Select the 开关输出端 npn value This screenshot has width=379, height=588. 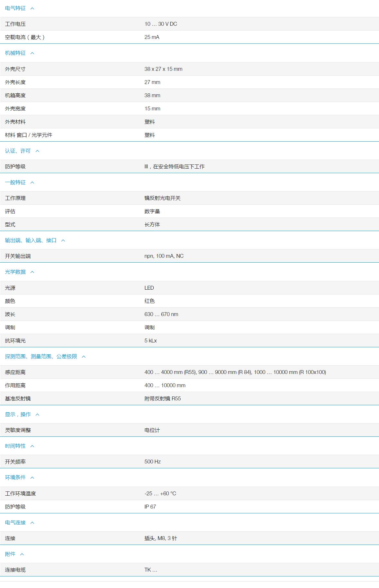[x=164, y=256]
